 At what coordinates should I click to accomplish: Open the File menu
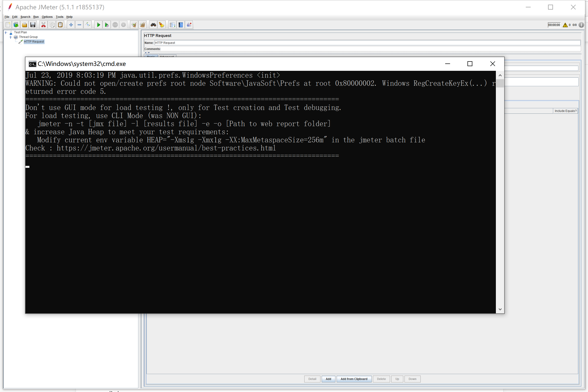click(x=7, y=17)
